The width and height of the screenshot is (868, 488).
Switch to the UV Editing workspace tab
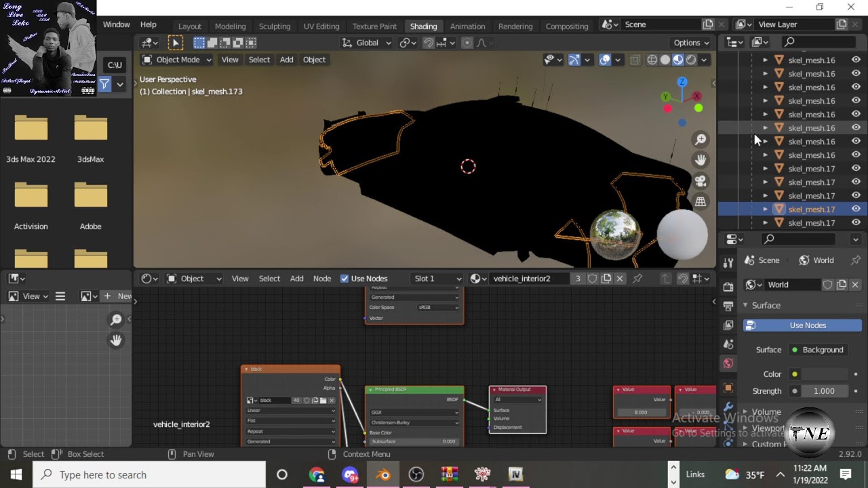[x=321, y=26]
